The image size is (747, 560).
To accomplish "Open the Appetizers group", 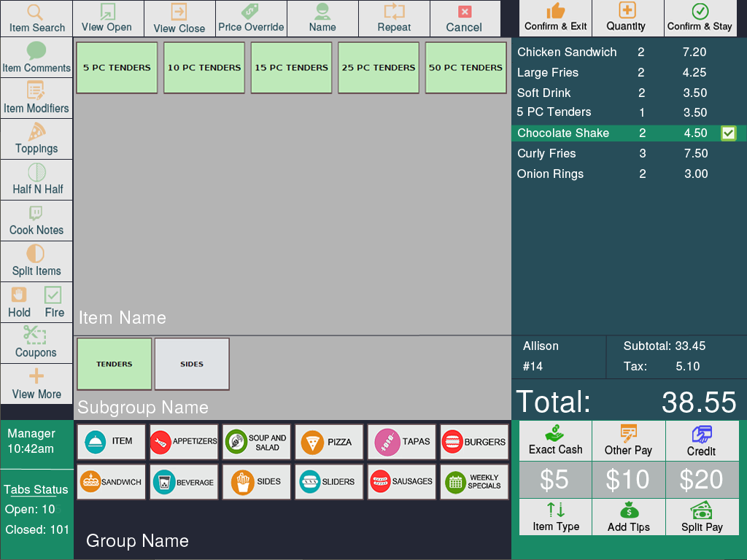I will click(x=184, y=442).
